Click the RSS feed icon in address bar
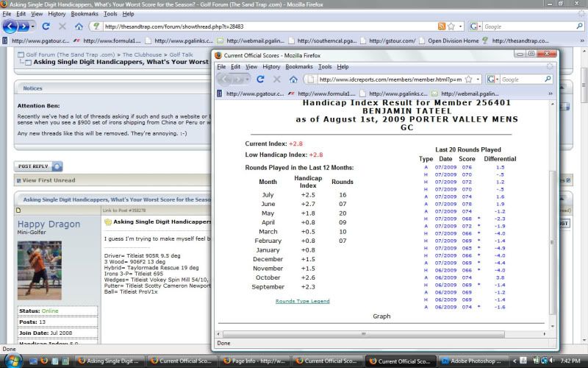 [x=442, y=26]
